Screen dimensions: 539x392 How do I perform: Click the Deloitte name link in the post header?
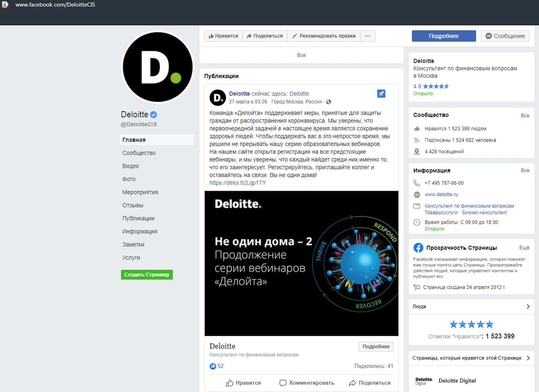point(239,94)
